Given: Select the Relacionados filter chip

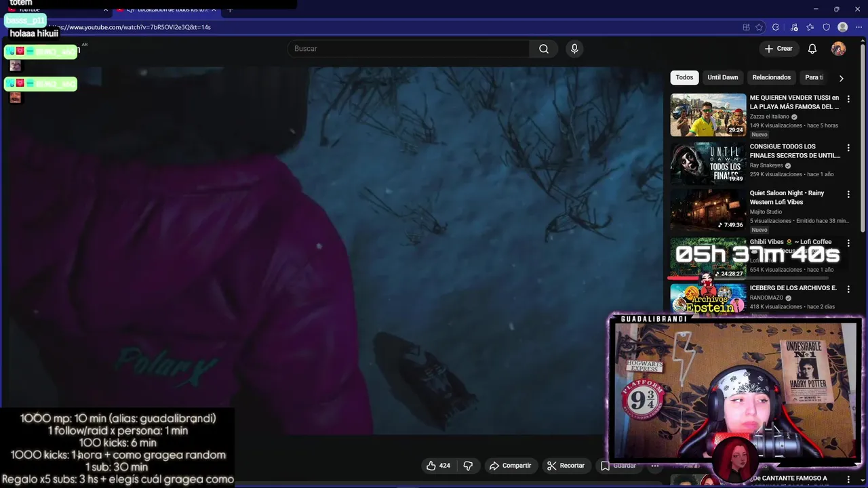Looking at the screenshot, I should [771, 77].
